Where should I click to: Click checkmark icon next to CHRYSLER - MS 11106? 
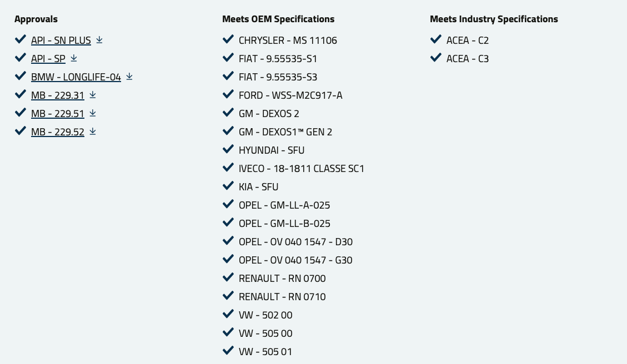click(x=228, y=40)
